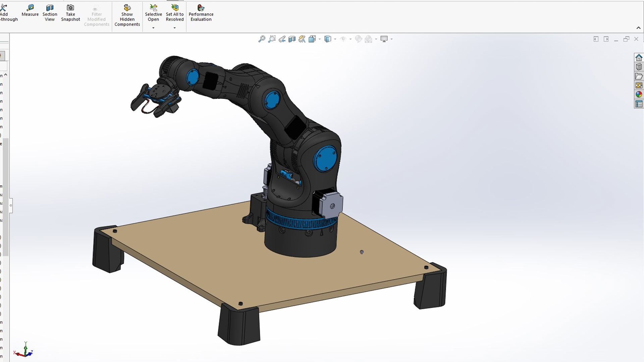Screen dimensions: 644x362
Task: Click the collapse left panel button
Action: pyautogui.click(x=596, y=39)
